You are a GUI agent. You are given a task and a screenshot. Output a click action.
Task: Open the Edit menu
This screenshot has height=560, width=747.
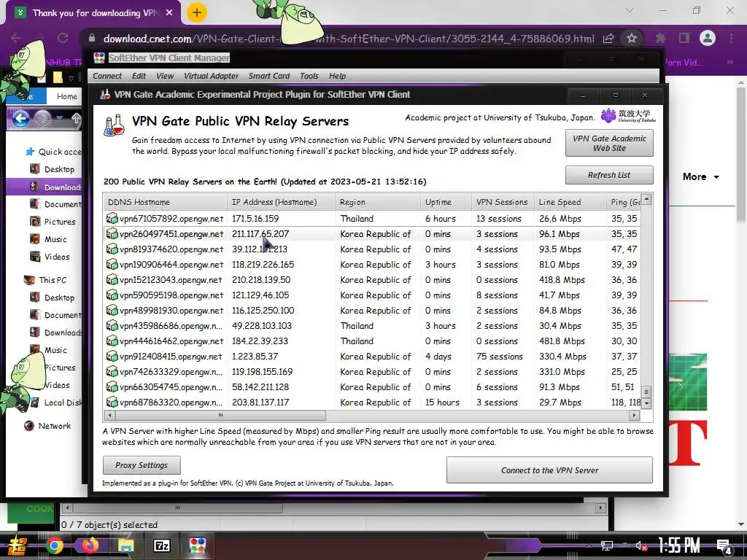coord(139,76)
